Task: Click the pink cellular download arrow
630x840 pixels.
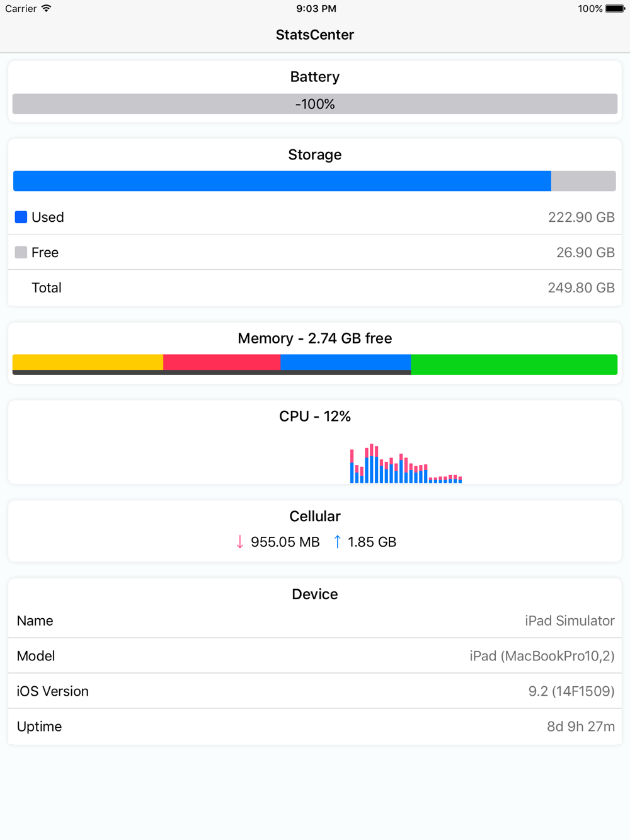Action: pos(240,542)
